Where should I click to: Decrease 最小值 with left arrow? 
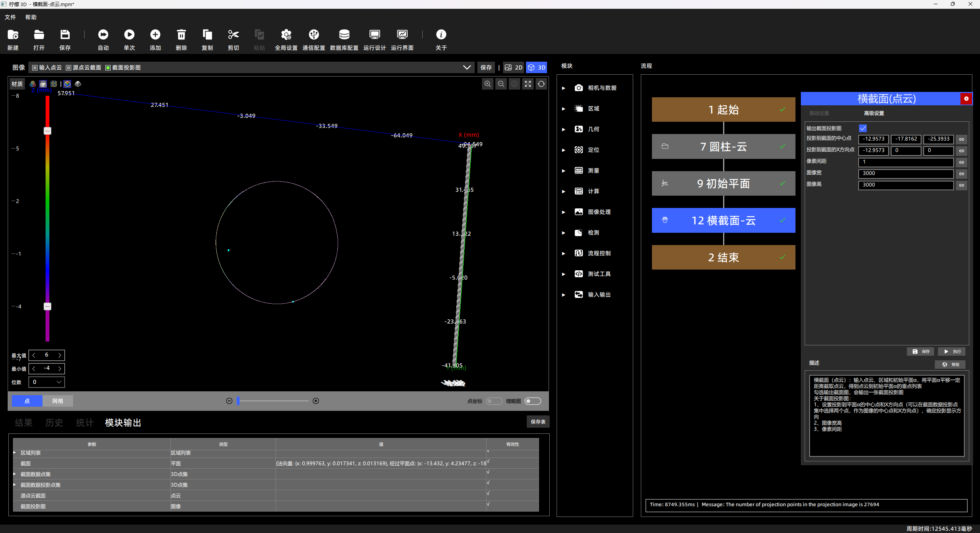[34, 368]
